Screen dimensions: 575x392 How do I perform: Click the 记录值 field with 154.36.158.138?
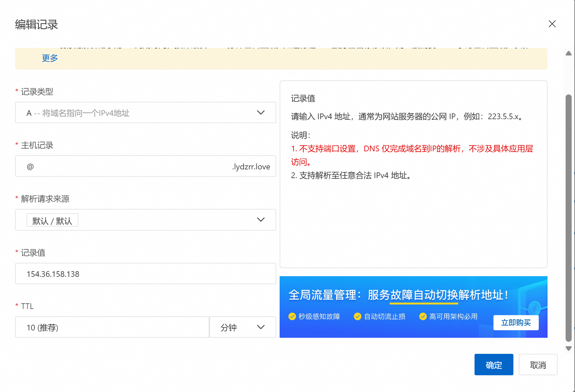point(145,274)
